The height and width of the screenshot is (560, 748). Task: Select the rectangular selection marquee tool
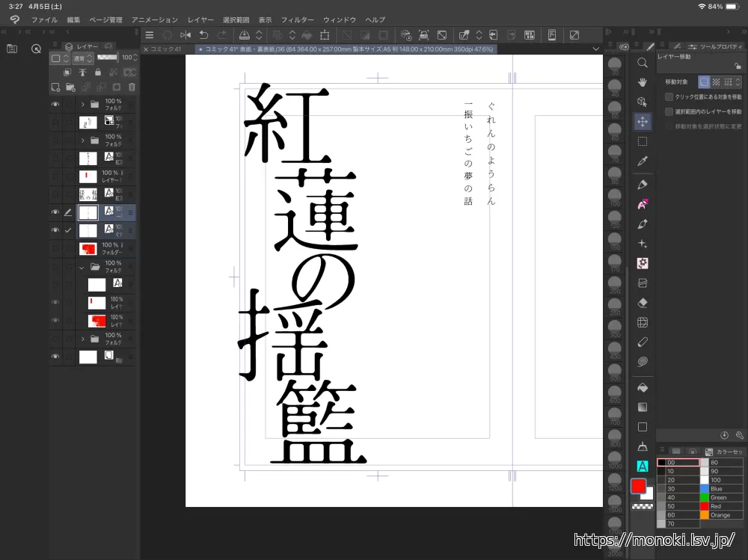642,141
